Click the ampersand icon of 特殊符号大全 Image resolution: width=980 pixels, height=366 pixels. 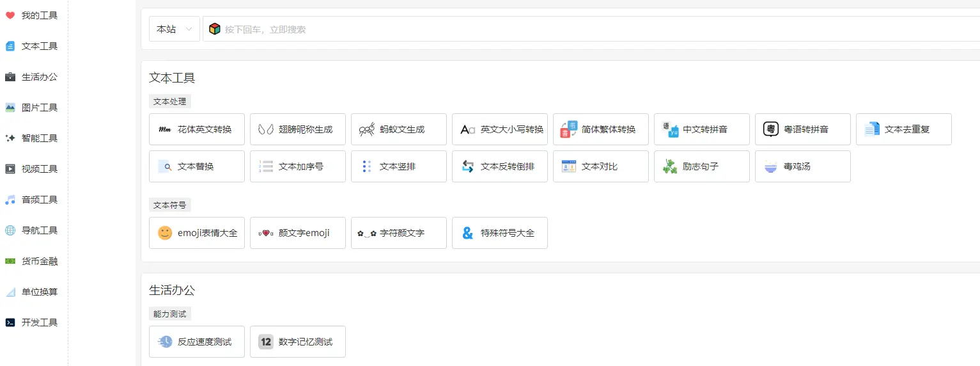[x=468, y=233]
